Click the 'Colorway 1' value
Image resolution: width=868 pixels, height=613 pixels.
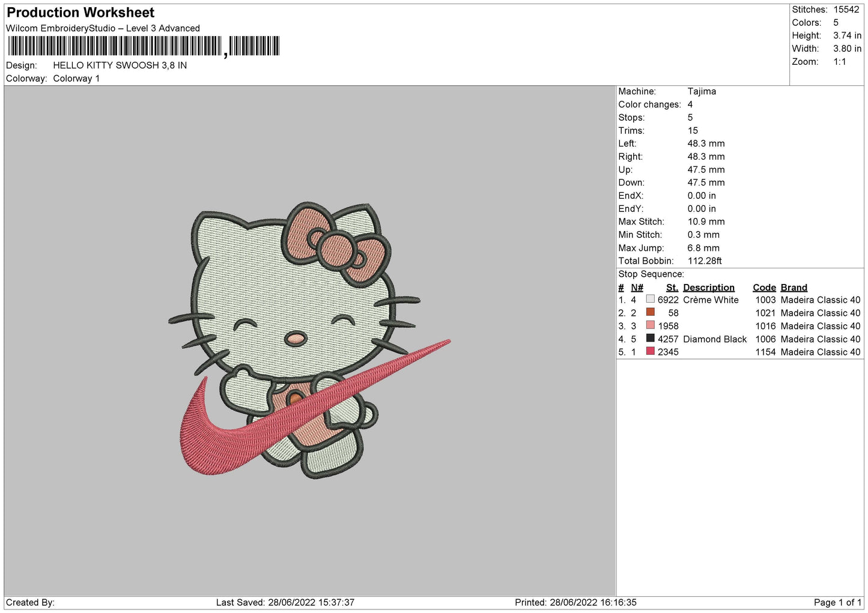pyautogui.click(x=76, y=79)
